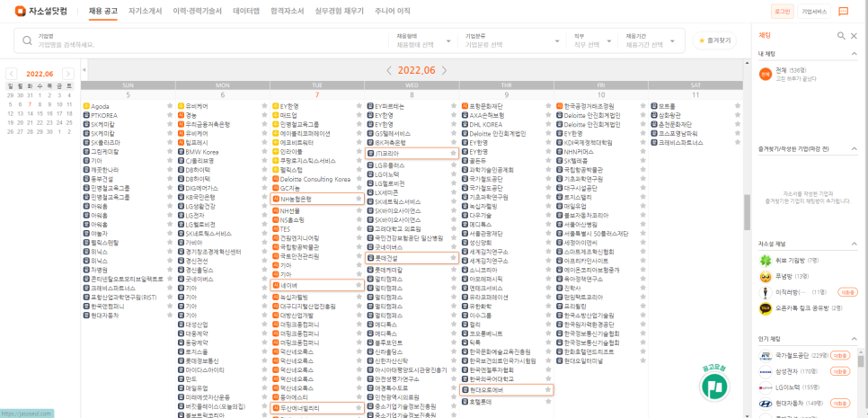Go to previous month in the main calendar
This screenshot has height=418, width=868.
pyautogui.click(x=389, y=70)
